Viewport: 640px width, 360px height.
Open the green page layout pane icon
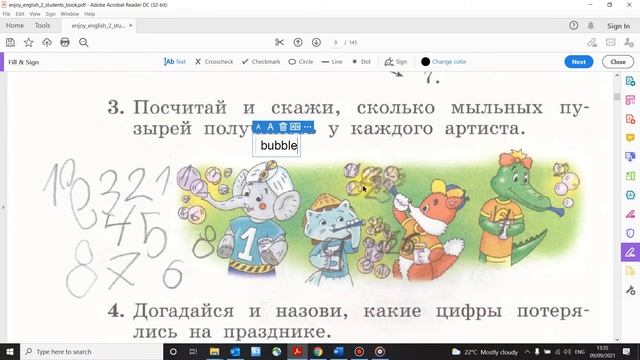pos(630,176)
